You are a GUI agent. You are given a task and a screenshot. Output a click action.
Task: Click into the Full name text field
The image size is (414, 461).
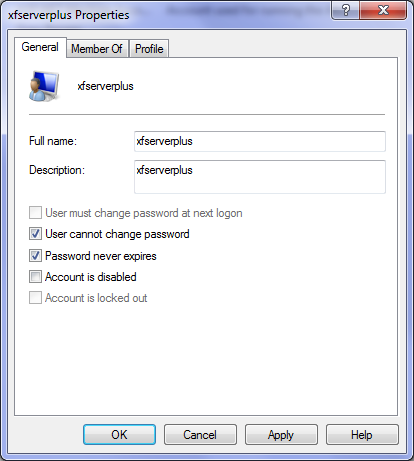260,141
